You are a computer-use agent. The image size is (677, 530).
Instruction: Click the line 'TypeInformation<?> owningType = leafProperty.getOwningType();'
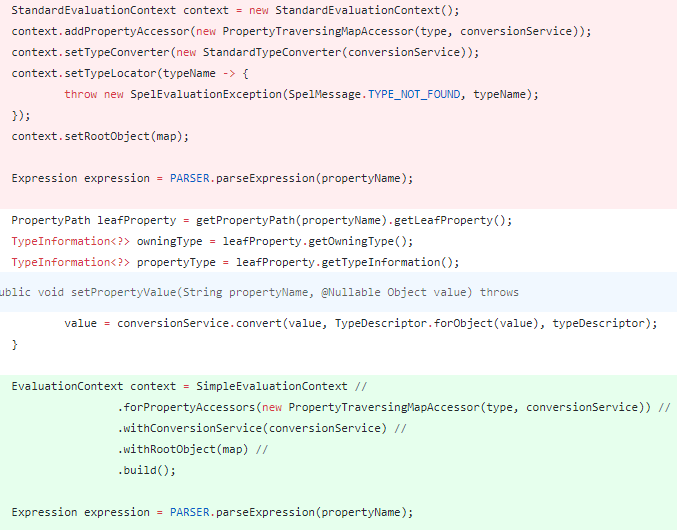coord(212,241)
